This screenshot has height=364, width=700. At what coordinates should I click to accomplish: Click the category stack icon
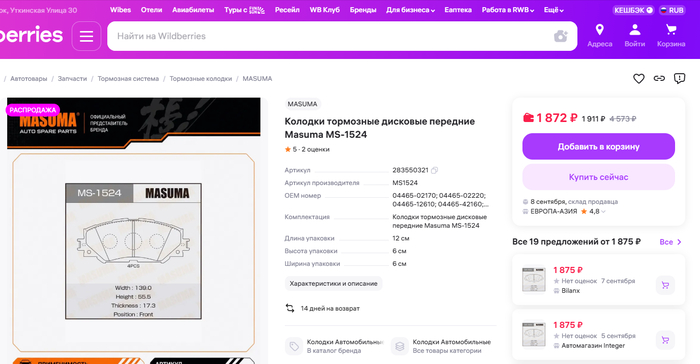click(400, 346)
